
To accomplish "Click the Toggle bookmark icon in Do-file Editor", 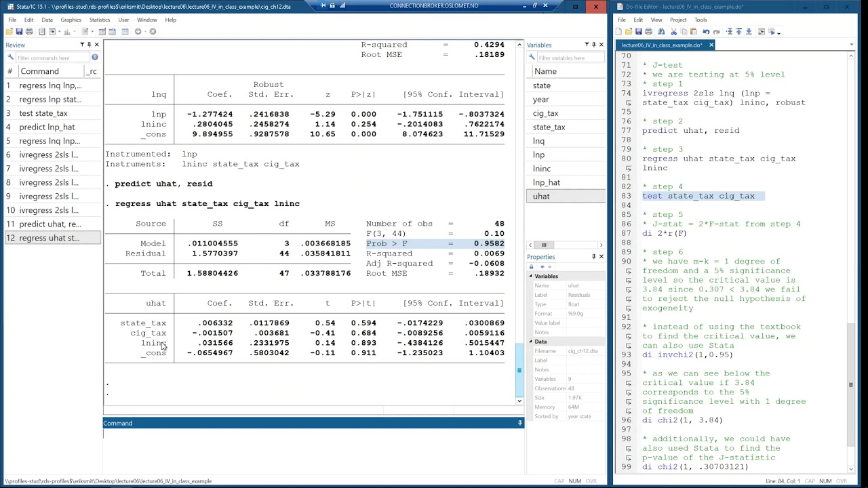I will pyautogui.click(x=729, y=31).
